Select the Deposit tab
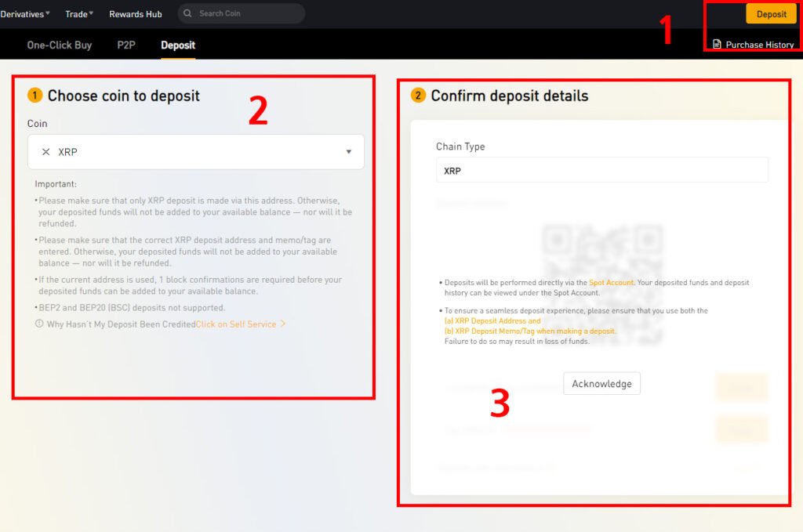 pyautogui.click(x=178, y=45)
